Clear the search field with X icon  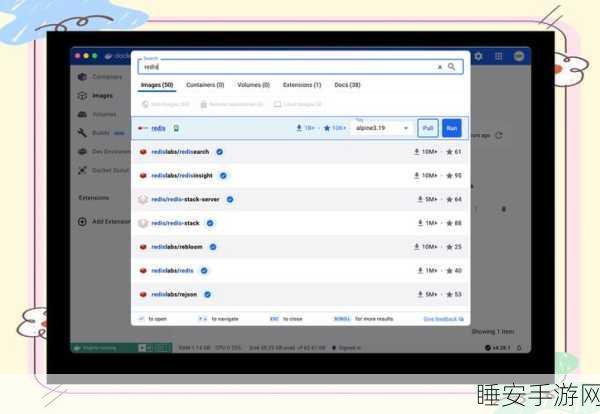(x=440, y=67)
